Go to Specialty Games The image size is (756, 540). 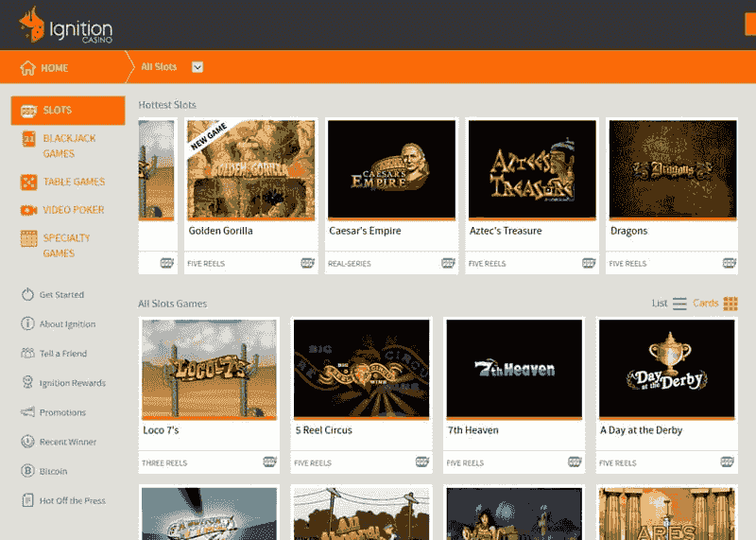point(67,246)
